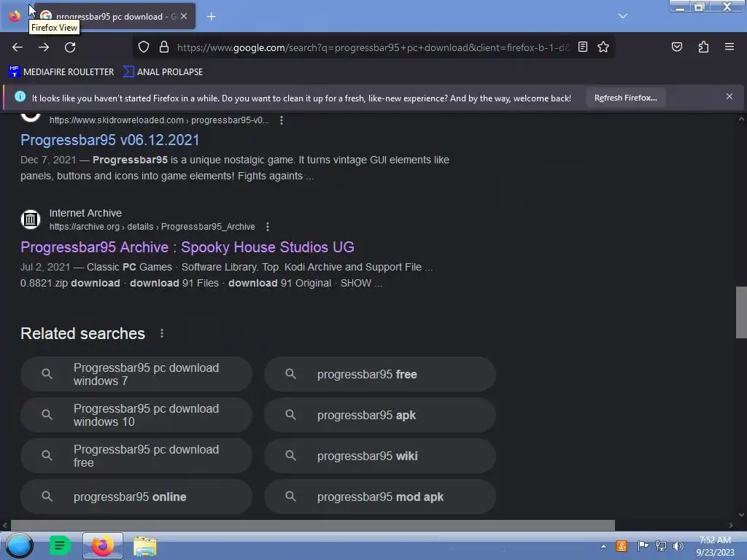Click the horizontal scrollbar thumb

[312, 525]
